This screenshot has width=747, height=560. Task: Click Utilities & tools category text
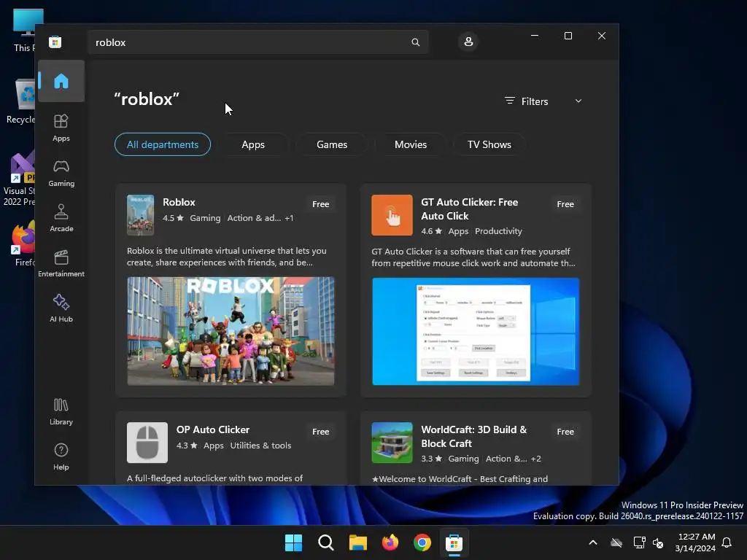point(260,446)
